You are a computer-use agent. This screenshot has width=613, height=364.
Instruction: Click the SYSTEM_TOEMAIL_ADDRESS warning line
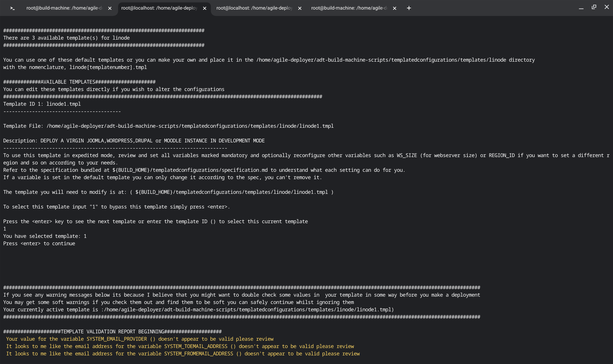[180, 346]
